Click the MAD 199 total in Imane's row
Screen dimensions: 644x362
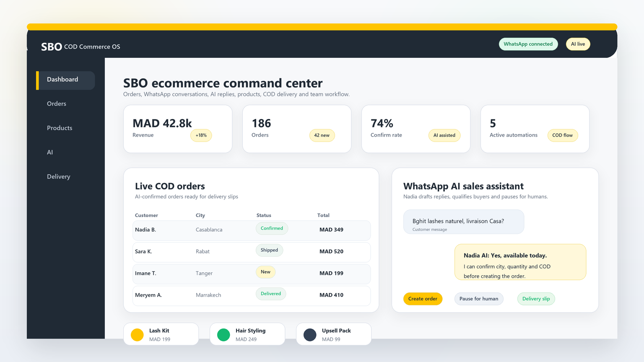pos(331,273)
